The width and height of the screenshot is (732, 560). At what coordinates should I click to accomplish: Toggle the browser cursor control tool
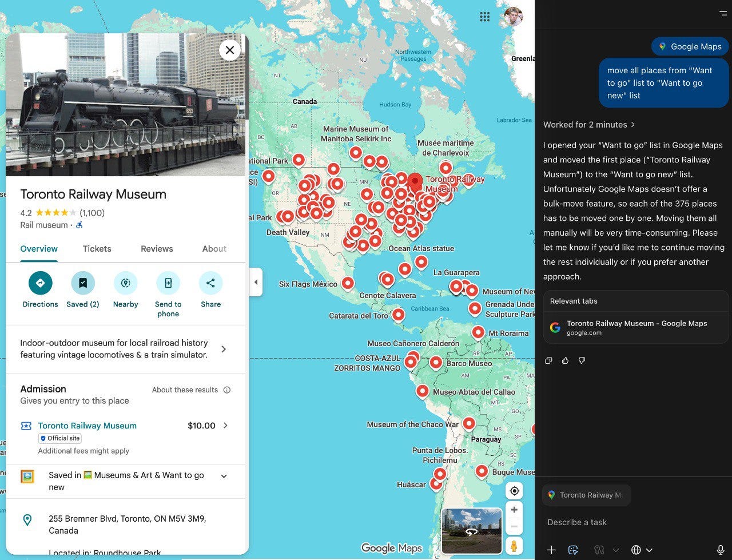coord(573,550)
